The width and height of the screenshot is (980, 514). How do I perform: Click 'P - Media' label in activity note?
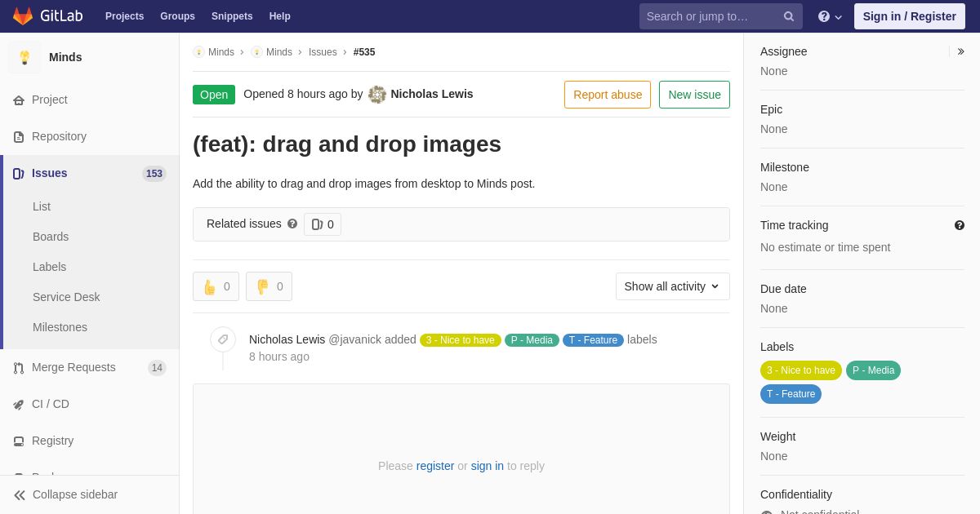point(532,340)
